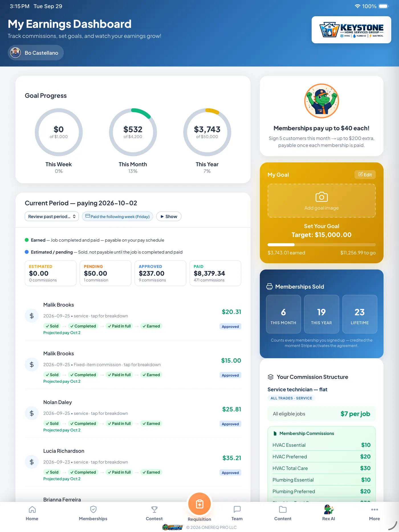Screen dimensions: 399x532
Task: Tap All eligible jobs $7 per job row
Action: (x=321, y=414)
